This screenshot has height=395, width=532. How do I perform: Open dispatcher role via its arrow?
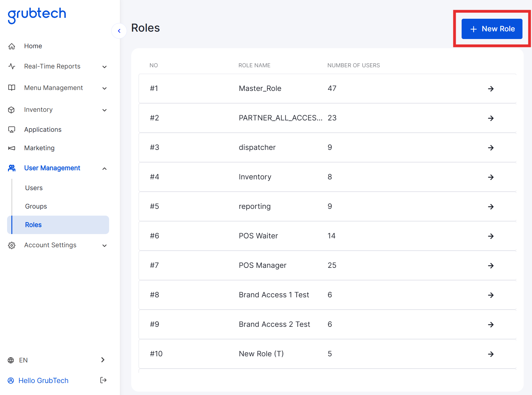tap(491, 148)
